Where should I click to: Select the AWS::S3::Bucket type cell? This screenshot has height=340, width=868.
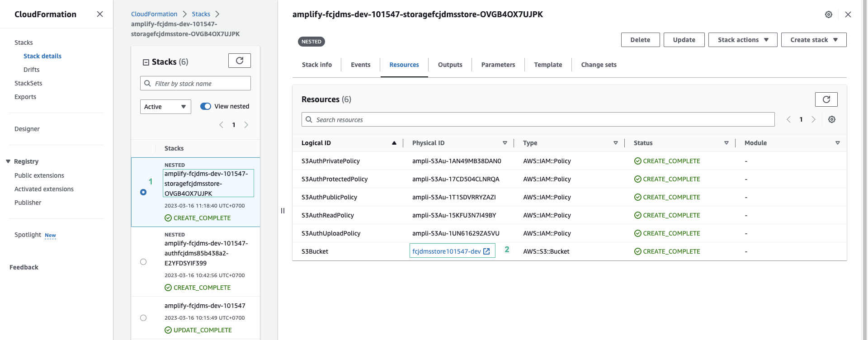(x=546, y=251)
